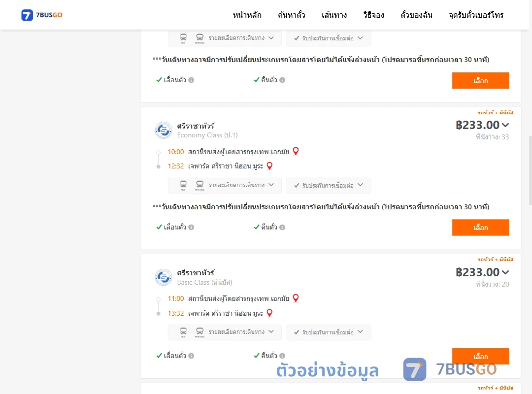Expand รับประกันการเชื่อมต่อ for 11:00 trip
Viewport: 532px width, 394px height.
328,332
